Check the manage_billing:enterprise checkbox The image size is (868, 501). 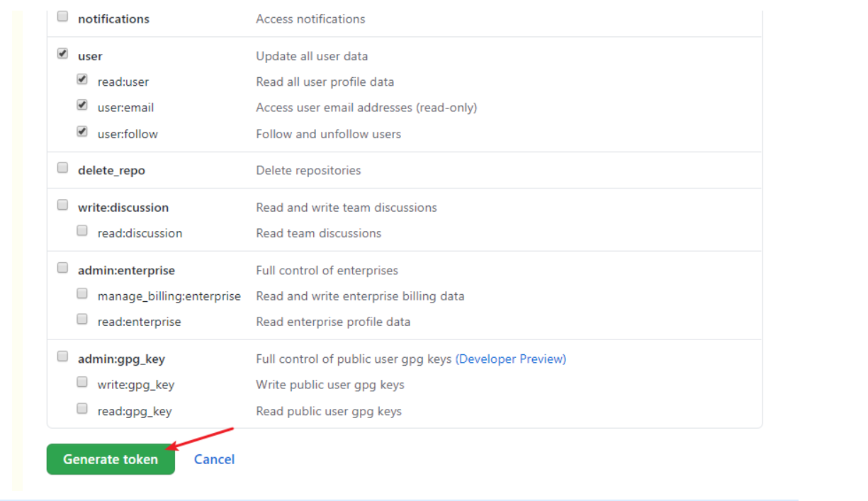(82, 293)
